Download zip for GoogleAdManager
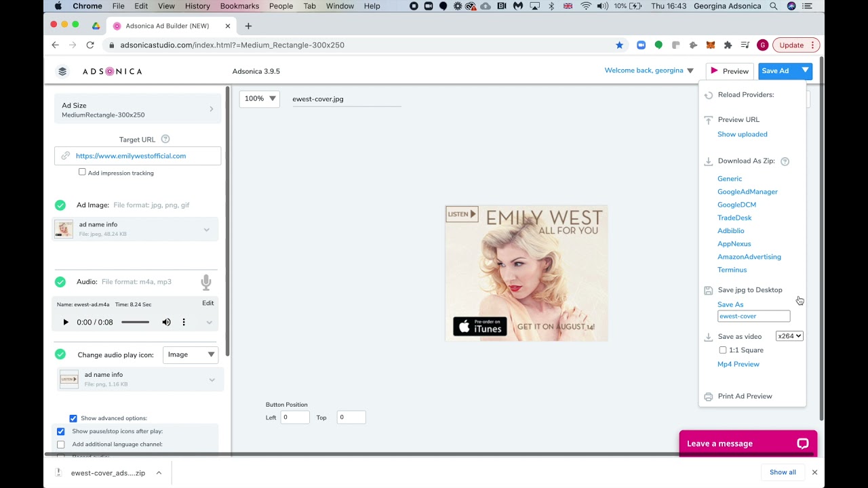Viewport: 868px width, 488px height. pos(747,192)
